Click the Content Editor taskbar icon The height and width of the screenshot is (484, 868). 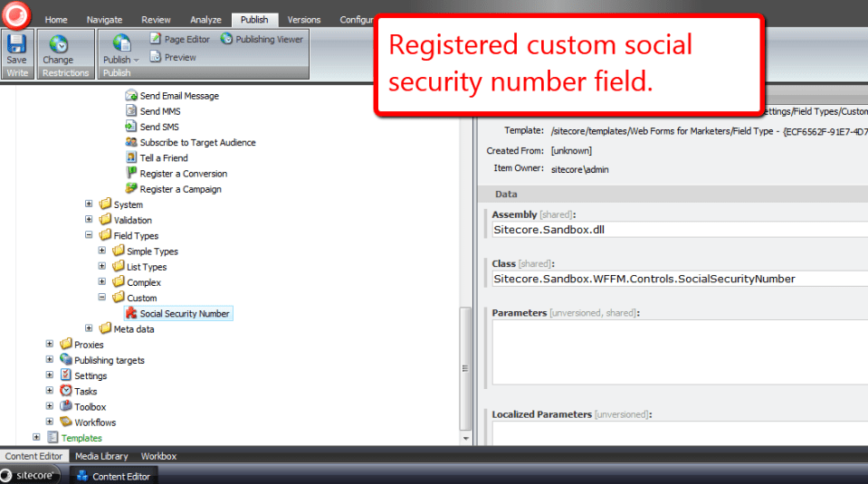[x=82, y=476]
